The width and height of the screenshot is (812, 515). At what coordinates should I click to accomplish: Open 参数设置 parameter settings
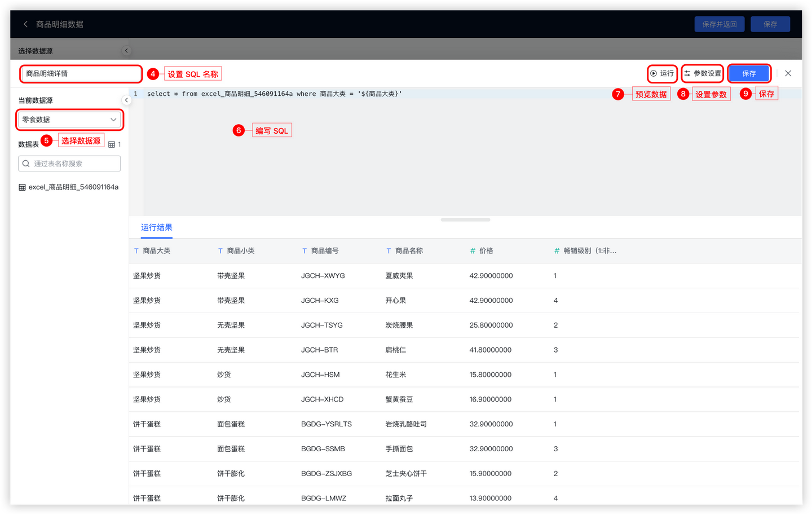pos(703,73)
